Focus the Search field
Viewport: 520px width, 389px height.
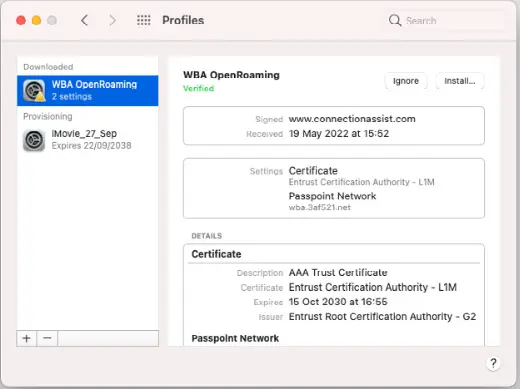pyautogui.click(x=445, y=20)
